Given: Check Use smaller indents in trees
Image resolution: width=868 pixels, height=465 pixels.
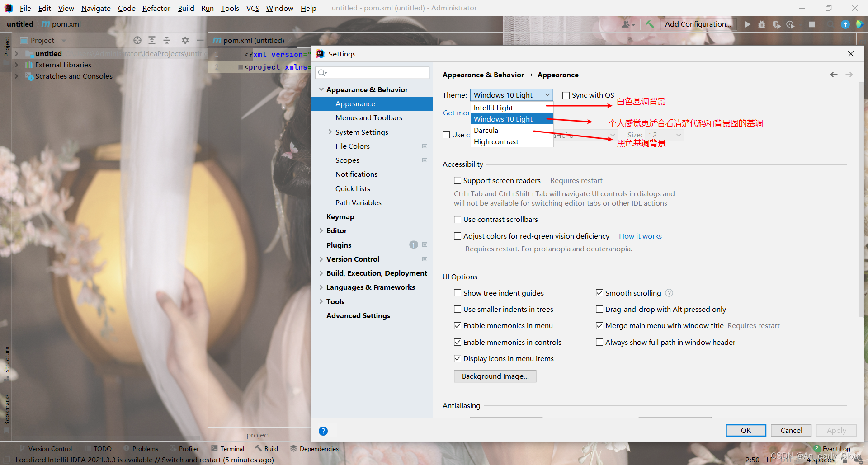Looking at the screenshot, I should coord(458,309).
